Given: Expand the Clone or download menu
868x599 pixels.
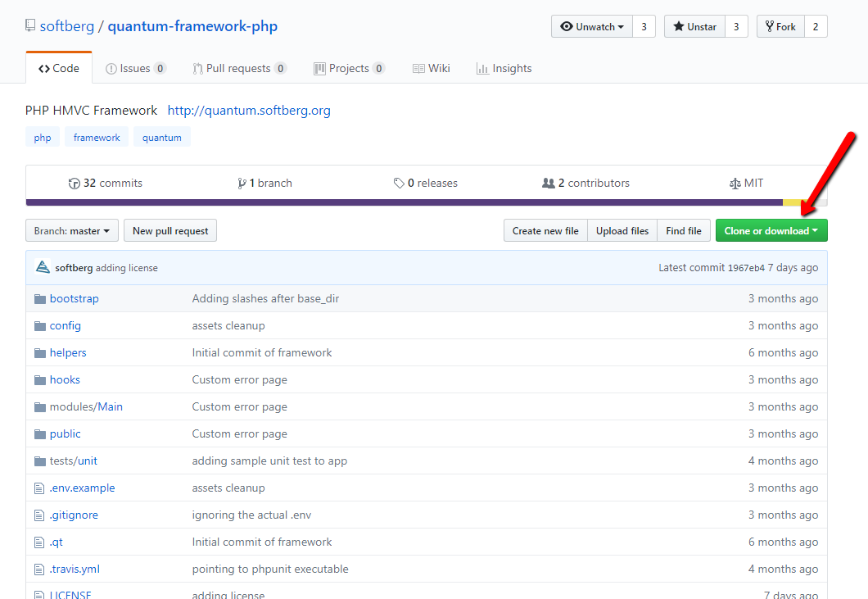Looking at the screenshot, I should point(771,230).
